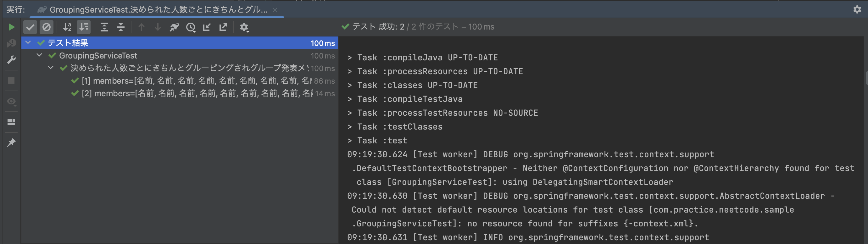
Task: Open test history clock icon
Action: click(191, 27)
